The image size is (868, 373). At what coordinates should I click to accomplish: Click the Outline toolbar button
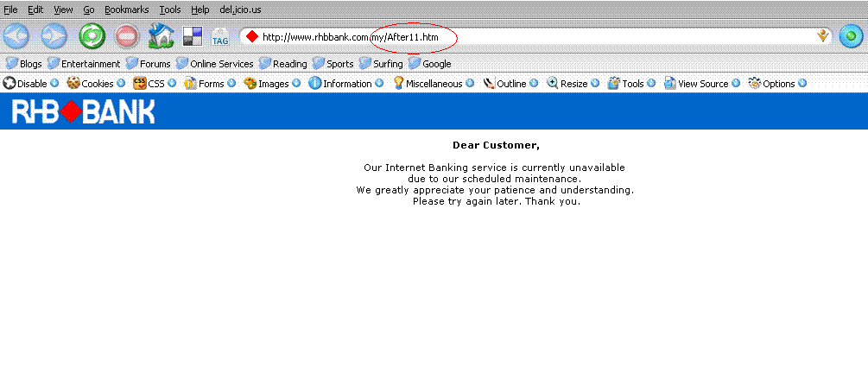[x=504, y=84]
